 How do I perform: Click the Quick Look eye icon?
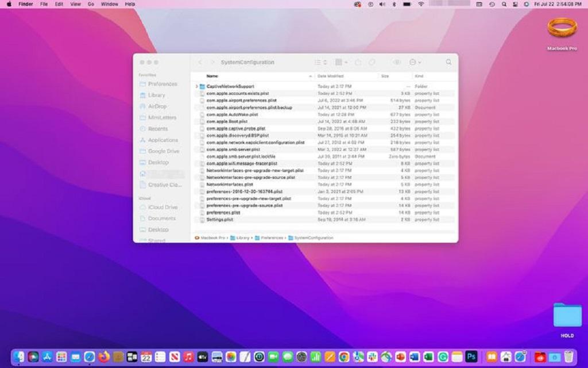pos(397,62)
